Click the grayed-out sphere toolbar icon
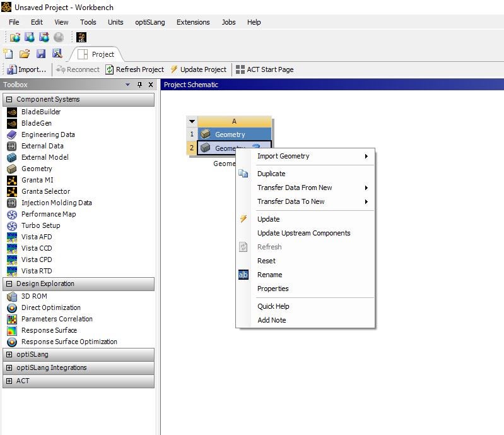504x435 pixels. (x=59, y=37)
